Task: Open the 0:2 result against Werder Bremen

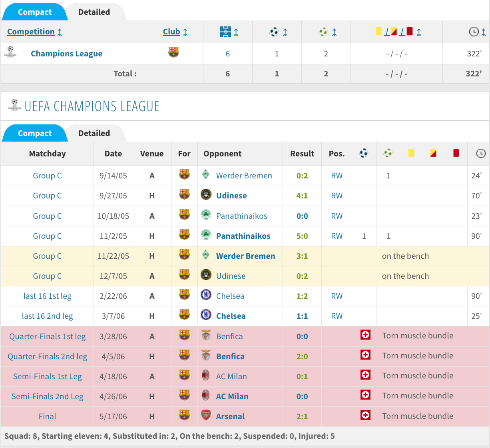Action: point(302,176)
